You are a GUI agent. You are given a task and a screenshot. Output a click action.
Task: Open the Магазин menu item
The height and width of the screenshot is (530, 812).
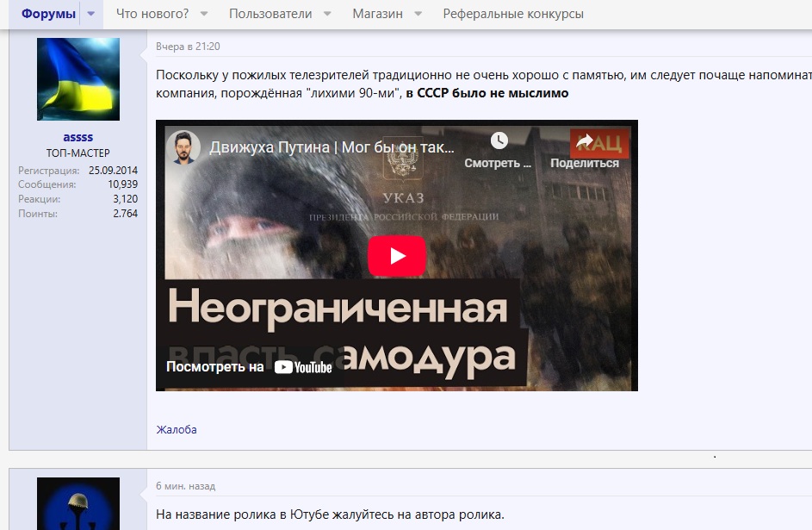point(377,14)
